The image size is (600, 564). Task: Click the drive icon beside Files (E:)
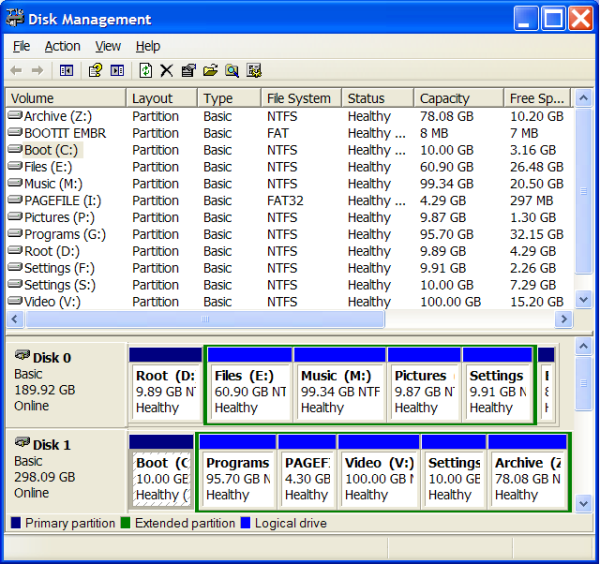(x=15, y=165)
